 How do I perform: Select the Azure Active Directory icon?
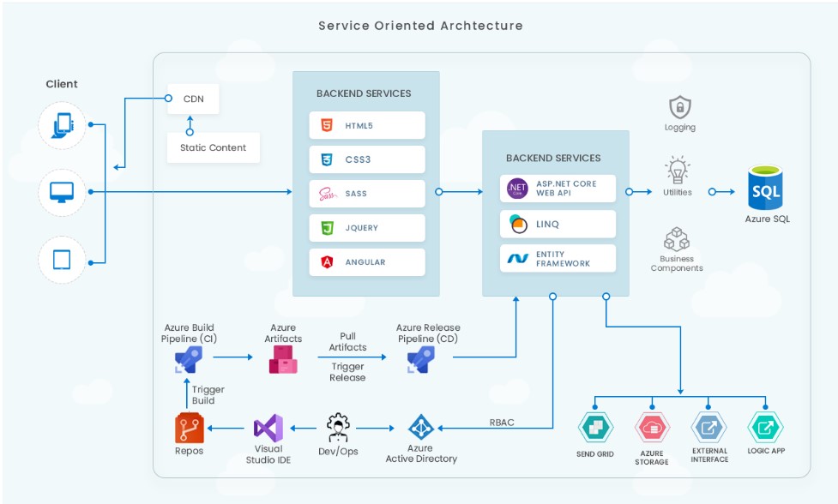click(420, 427)
